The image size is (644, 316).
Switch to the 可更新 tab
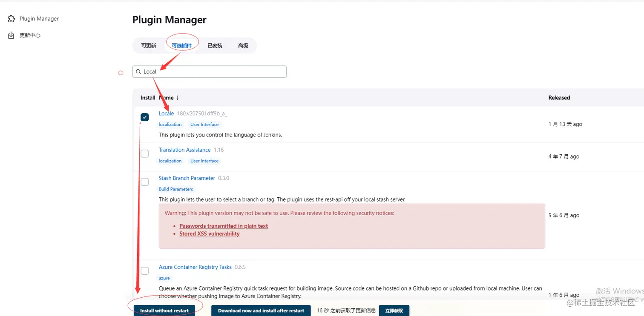coord(149,46)
